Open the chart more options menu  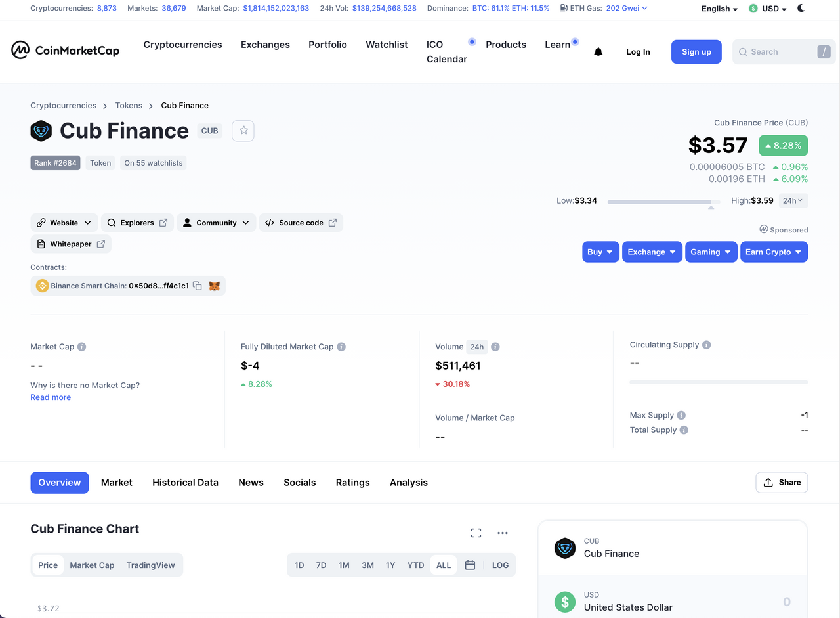(503, 533)
